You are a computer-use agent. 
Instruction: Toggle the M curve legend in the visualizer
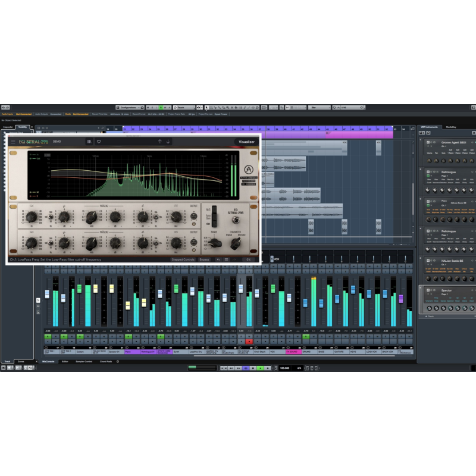35,192
